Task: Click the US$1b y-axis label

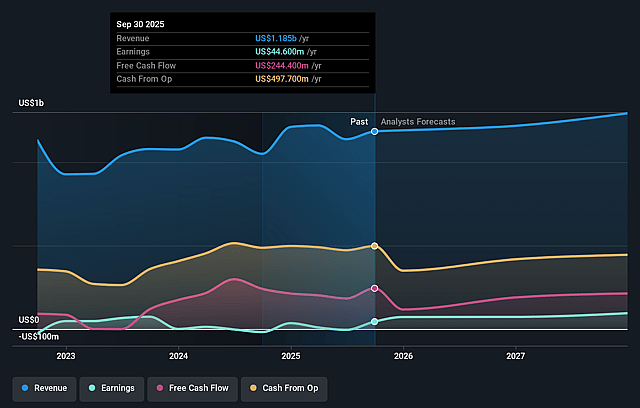Action: pos(32,104)
